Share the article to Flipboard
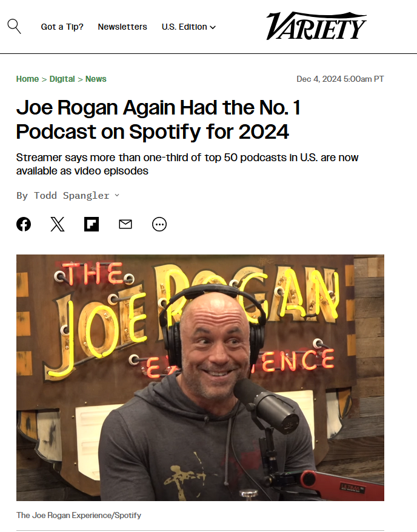This screenshot has height=532, width=417. point(92,224)
